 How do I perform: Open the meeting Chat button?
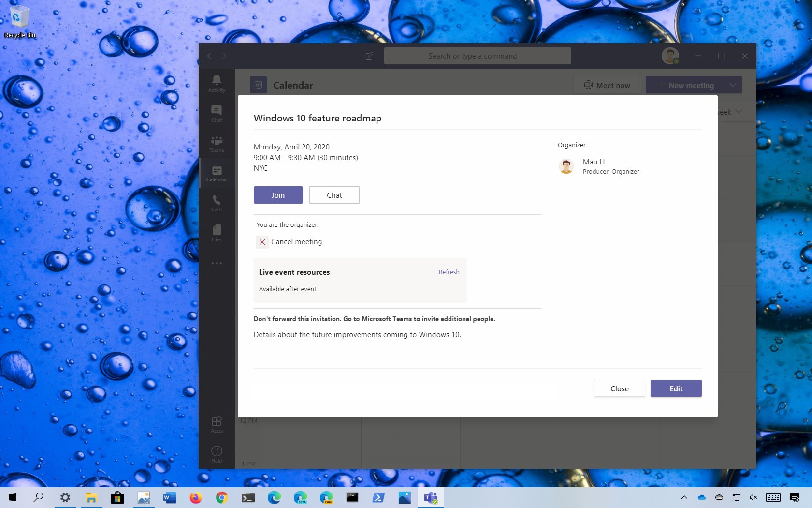[334, 195]
